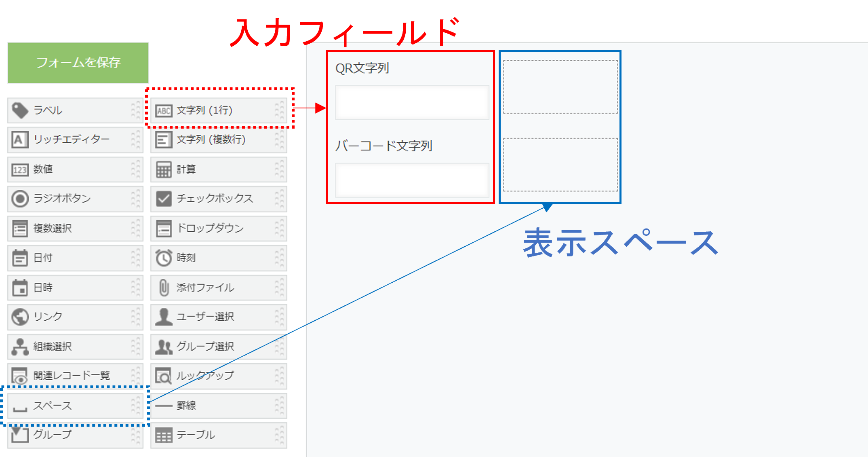The width and height of the screenshot is (868, 457).
Task: Click the 複数選択 field item
Action: pyautogui.click(x=75, y=228)
